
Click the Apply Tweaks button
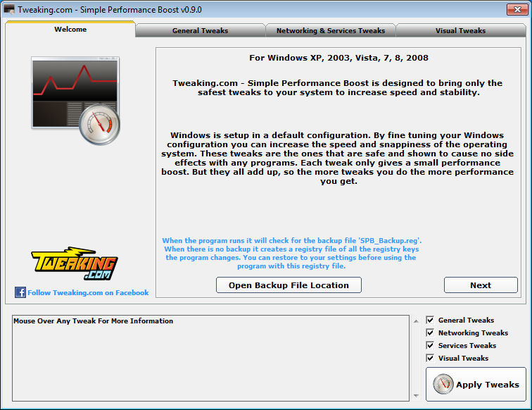(x=476, y=384)
